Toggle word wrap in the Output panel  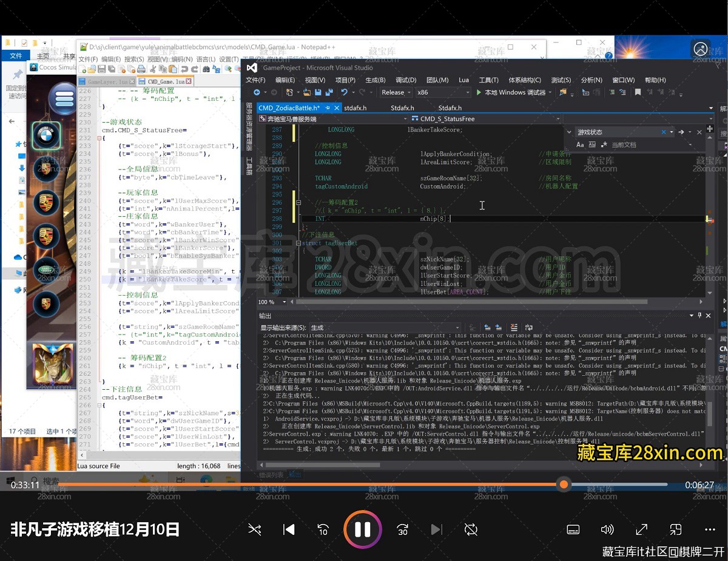pos(529,327)
